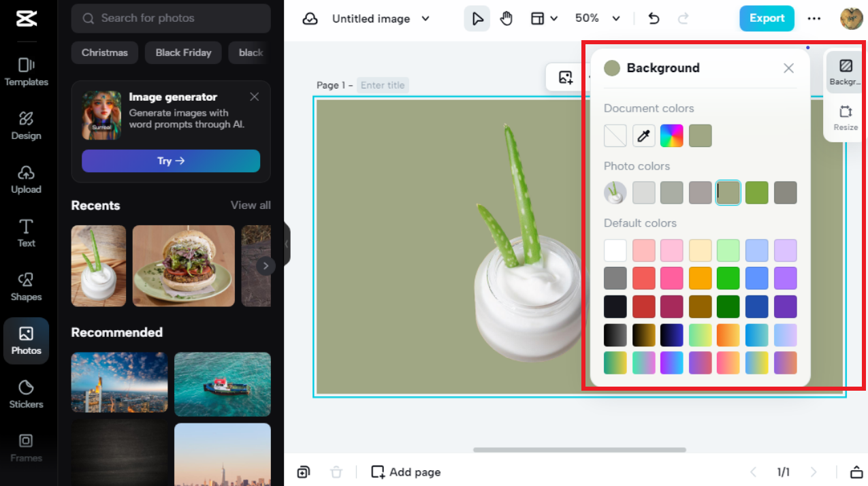Choose the dark blue default color swatch
Screen dimensions: 868x486
(757, 307)
